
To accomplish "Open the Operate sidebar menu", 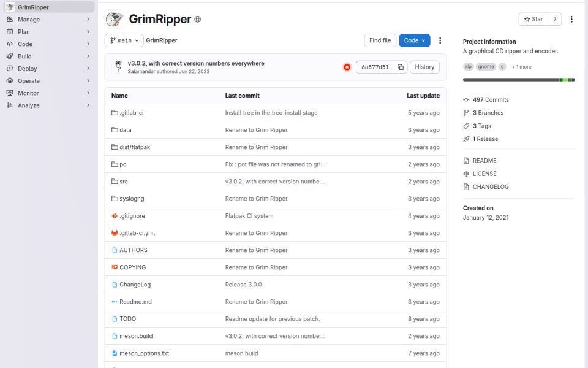I will click(49, 81).
